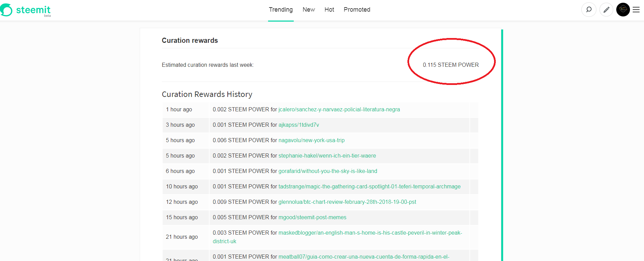The image size is (644, 261).
Task: Click the '12 hours ago' timestamp
Action: pyautogui.click(x=182, y=202)
